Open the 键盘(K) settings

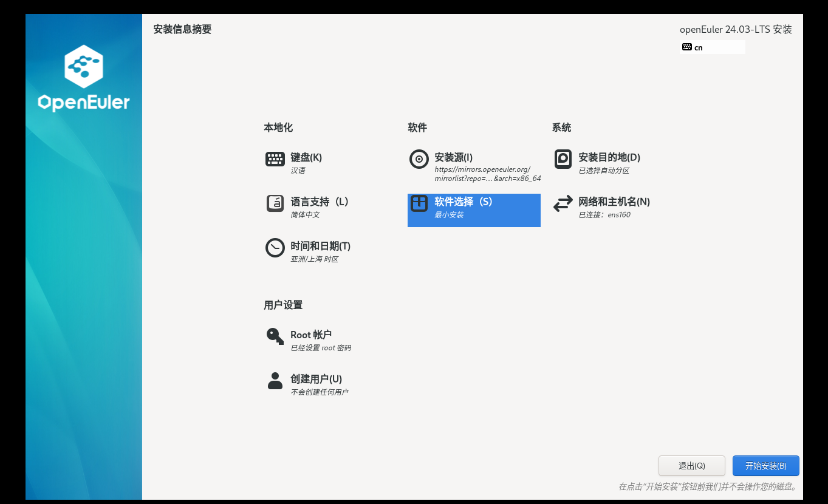306,157
